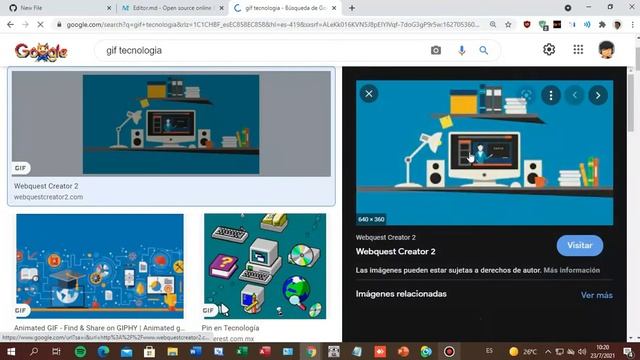Click the Pin en Tecnología caption
This screenshot has width=640, height=360.
point(230,328)
